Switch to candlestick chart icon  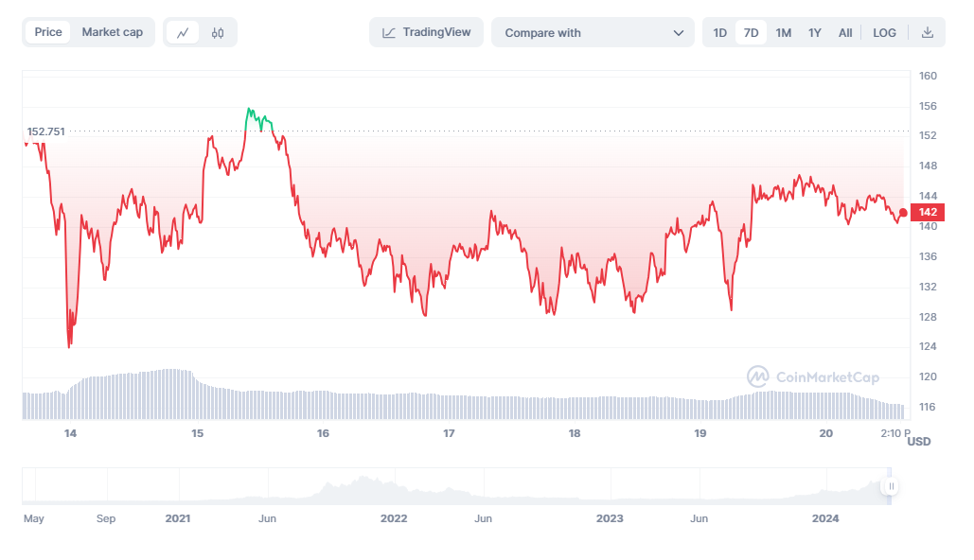(x=218, y=32)
